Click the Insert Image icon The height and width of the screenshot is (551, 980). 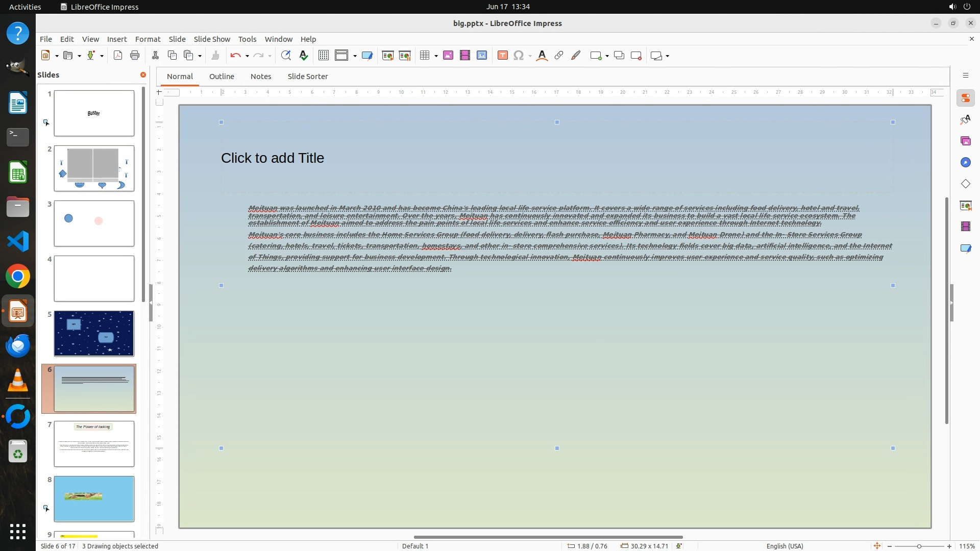pyautogui.click(x=448, y=56)
